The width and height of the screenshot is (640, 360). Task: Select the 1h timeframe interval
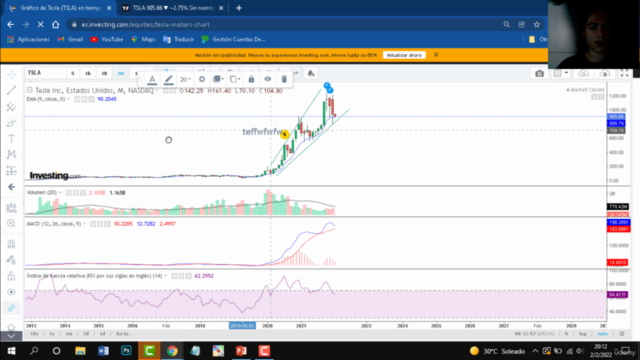click(x=88, y=73)
